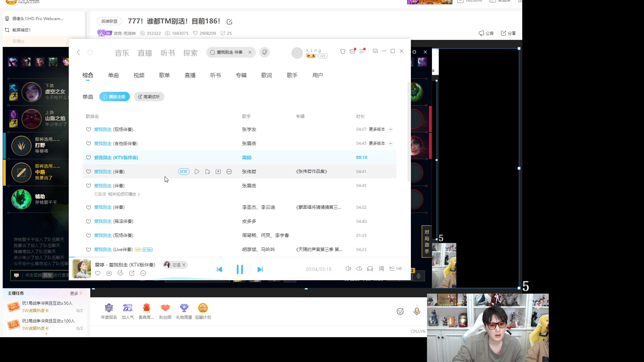Download the currently playing song

click(x=109, y=273)
